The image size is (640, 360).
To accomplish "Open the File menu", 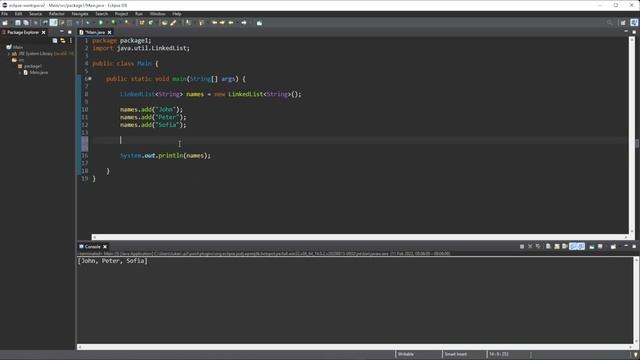I will click(4, 14).
